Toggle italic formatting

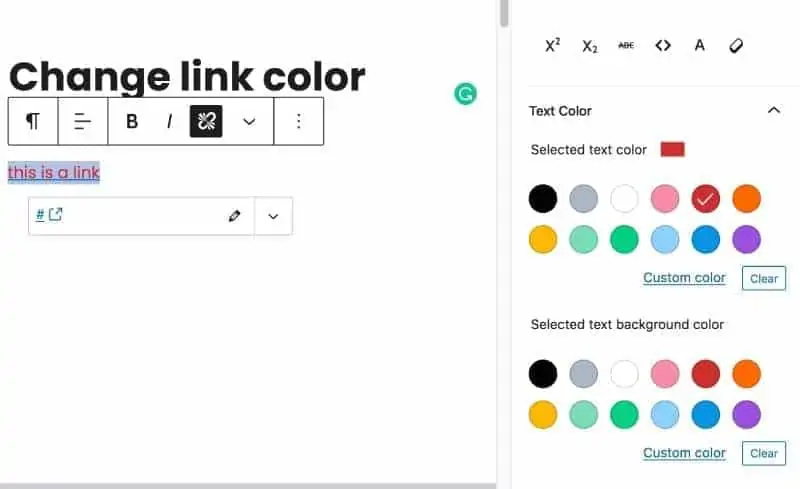click(169, 121)
